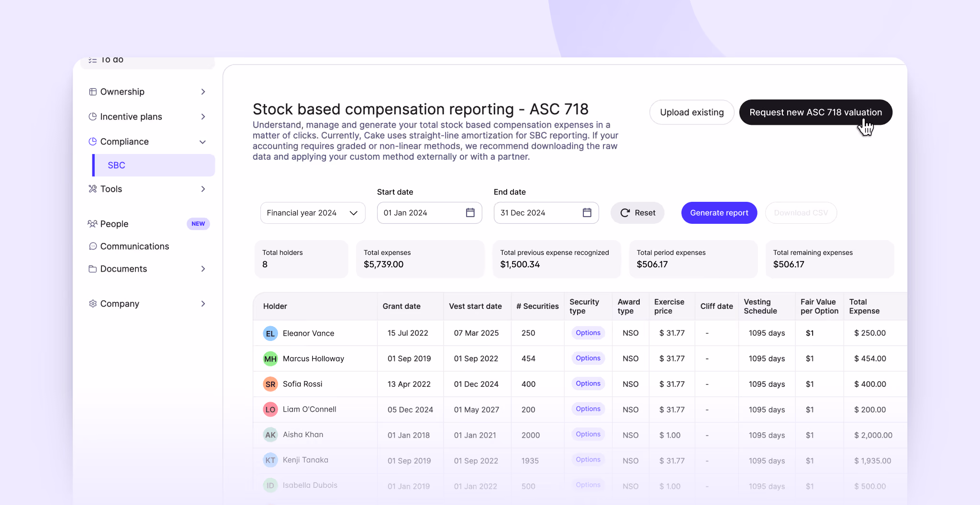Click the Total expenses summary card
Screen dimensions: 980x505
(420, 259)
